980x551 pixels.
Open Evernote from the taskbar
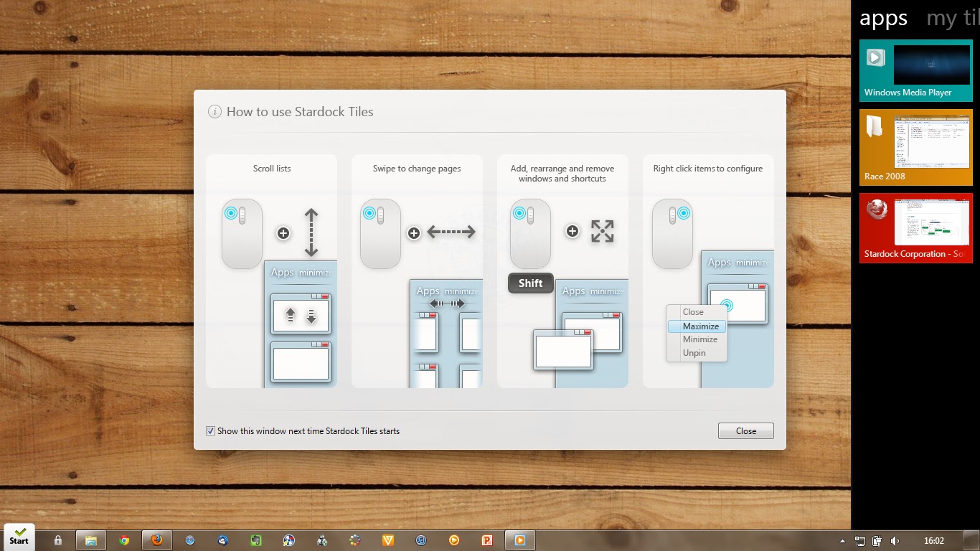[255, 540]
